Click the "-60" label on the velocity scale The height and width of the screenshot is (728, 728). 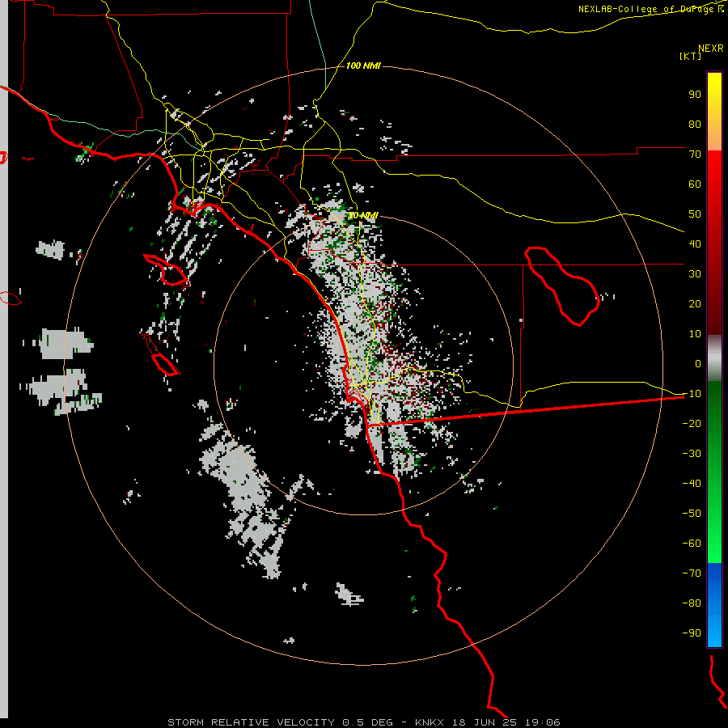click(x=692, y=544)
